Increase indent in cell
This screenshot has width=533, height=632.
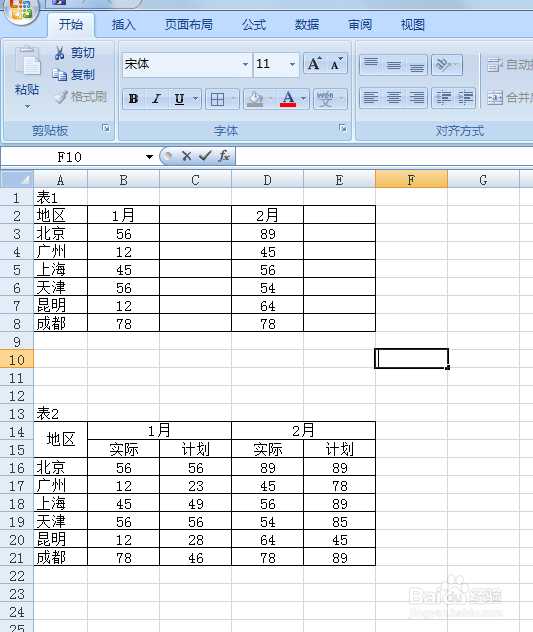point(465,98)
